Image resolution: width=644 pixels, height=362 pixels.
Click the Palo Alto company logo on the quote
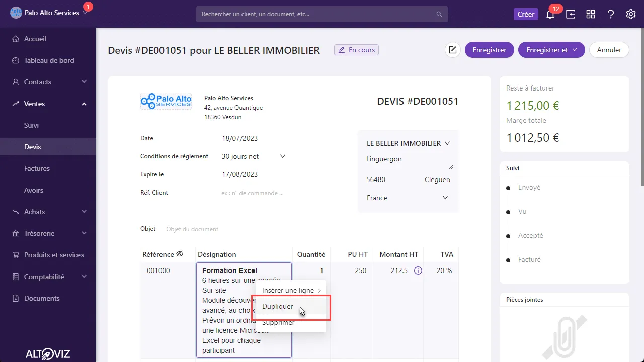point(166,101)
